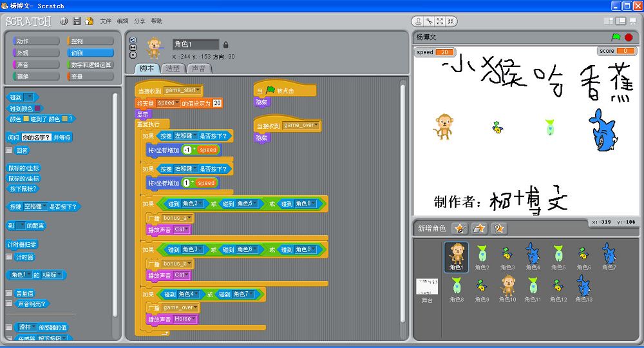Select the duplicate stamp tool
Image resolution: width=644 pixels, height=348 pixels.
click(418, 21)
